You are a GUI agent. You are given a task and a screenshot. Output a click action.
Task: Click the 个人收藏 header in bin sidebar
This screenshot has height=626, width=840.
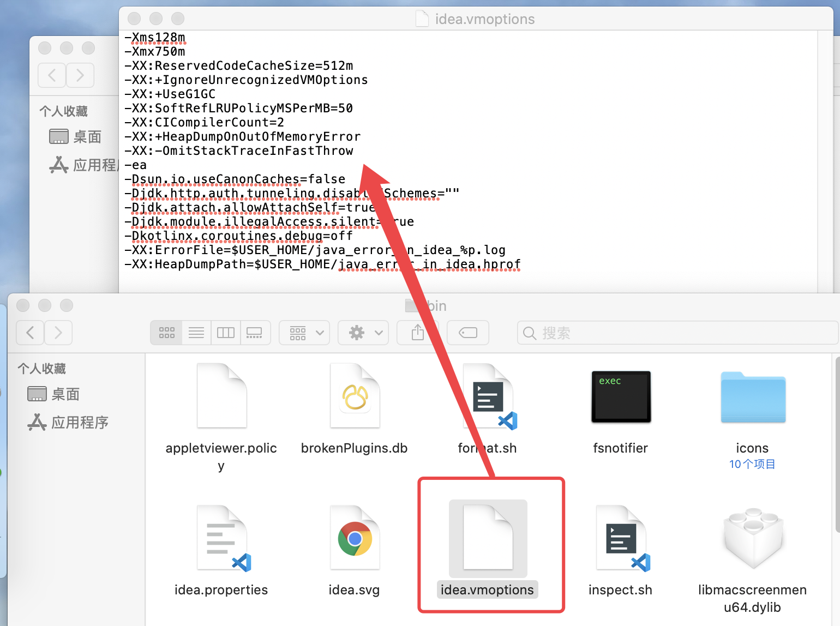pyautogui.click(x=42, y=369)
